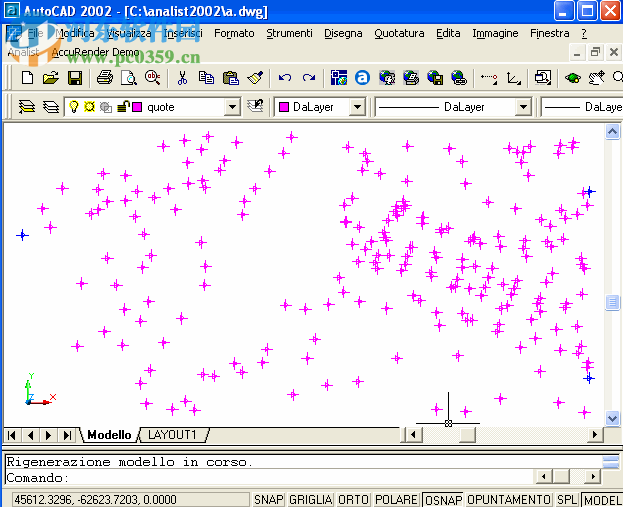Select the Modello tab
Image resolution: width=623 pixels, height=507 pixels.
pyautogui.click(x=109, y=435)
